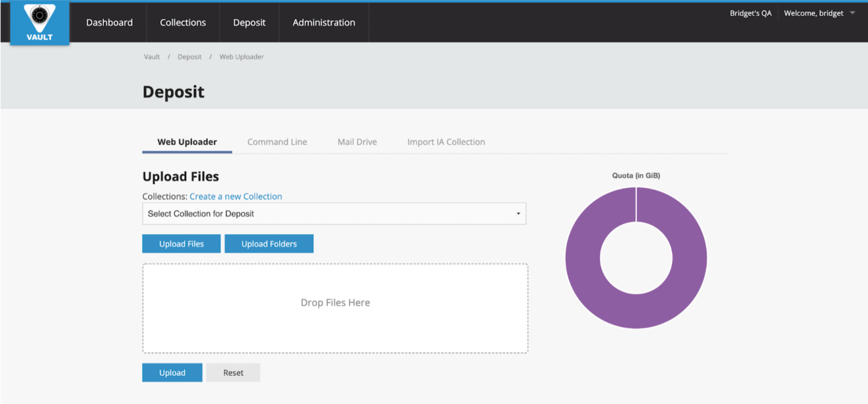Screen dimensions: 868x404
Task: Switch to the Mail Drive tab
Action: click(357, 142)
